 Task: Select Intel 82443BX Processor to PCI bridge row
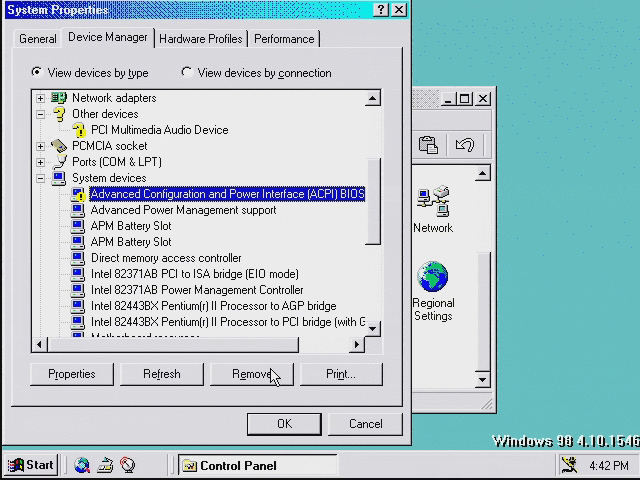(x=228, y=322)
